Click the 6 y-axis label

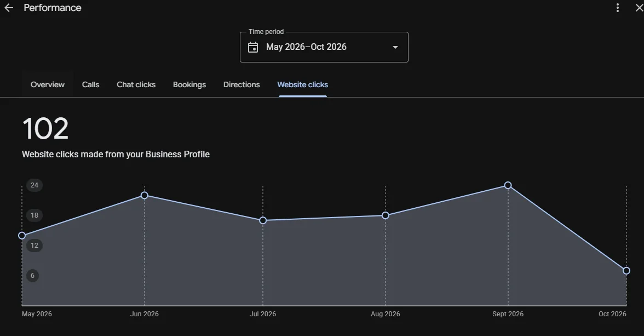tap(32, 276)
